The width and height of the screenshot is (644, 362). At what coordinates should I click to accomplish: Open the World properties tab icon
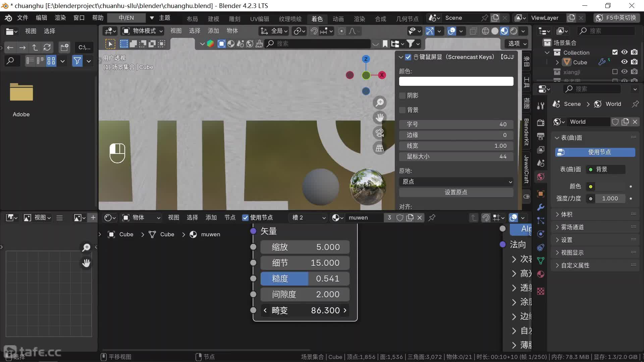pos(541,177)
